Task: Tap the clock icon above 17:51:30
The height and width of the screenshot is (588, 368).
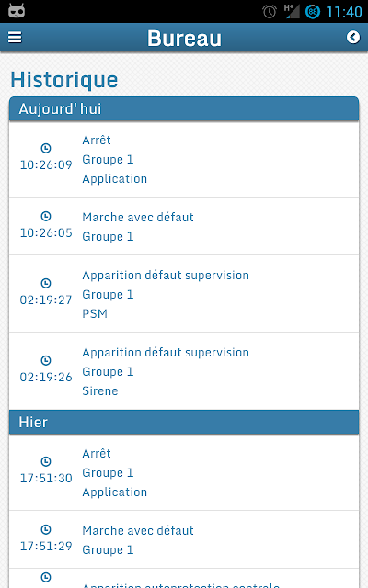Action: (x=46, y=461)
